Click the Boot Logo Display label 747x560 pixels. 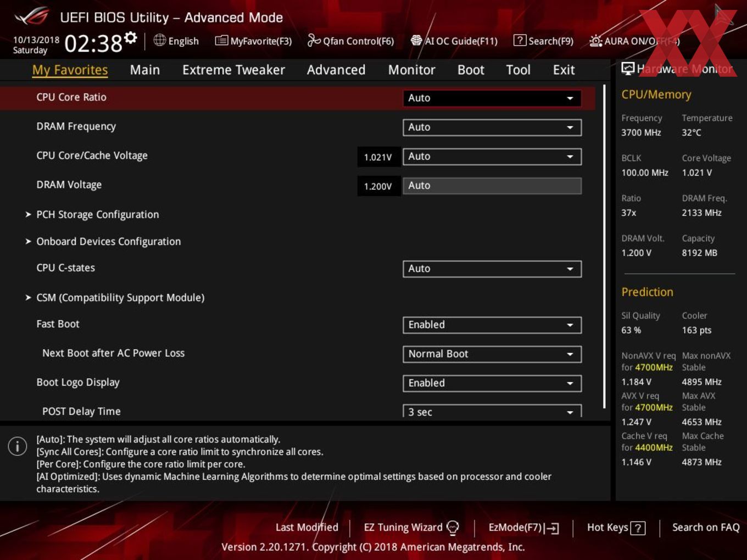coord(78,383)
